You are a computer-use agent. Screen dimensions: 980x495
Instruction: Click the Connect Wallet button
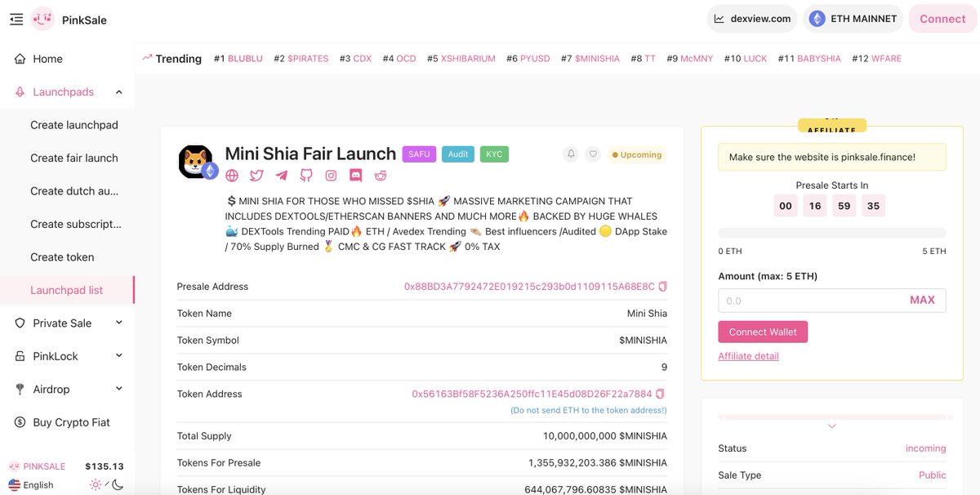point(763,332)
